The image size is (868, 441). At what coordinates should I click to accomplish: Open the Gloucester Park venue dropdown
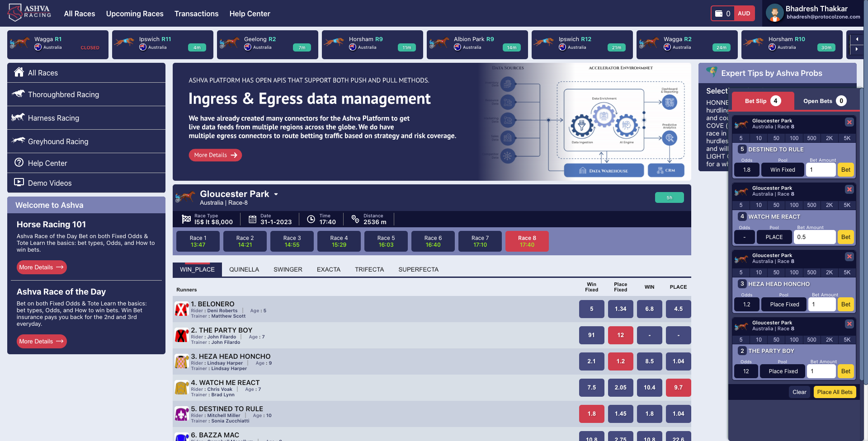(x=276, y=194)
